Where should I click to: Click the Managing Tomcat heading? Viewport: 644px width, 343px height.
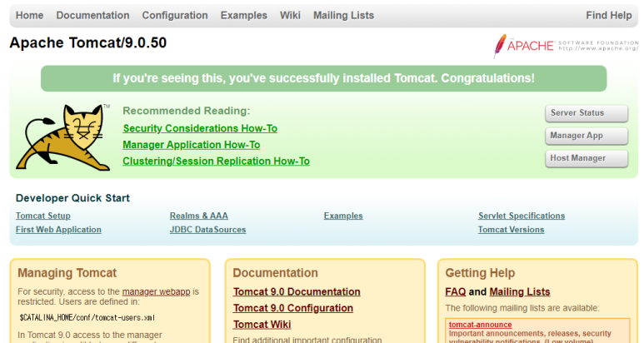[x=67, y=273]
